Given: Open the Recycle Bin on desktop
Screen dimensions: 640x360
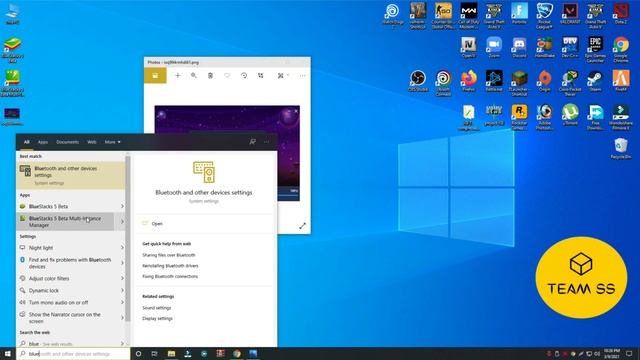Looking at the screenshot, I should click(x=621, y=149).
